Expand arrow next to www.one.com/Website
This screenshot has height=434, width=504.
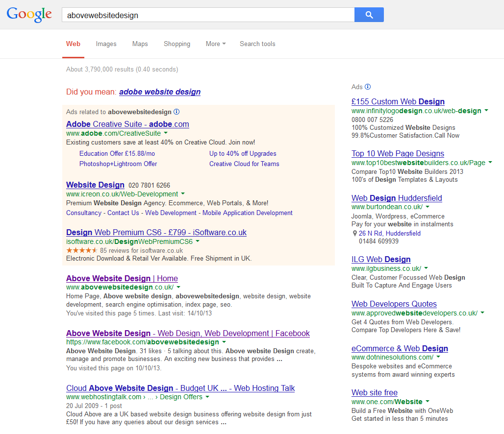coord(428,401)
